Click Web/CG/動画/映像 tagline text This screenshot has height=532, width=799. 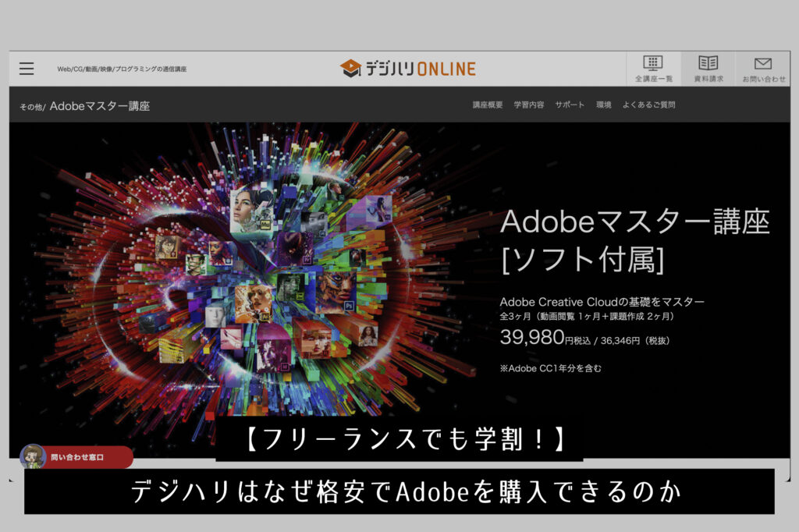click(x=122, y=69)
